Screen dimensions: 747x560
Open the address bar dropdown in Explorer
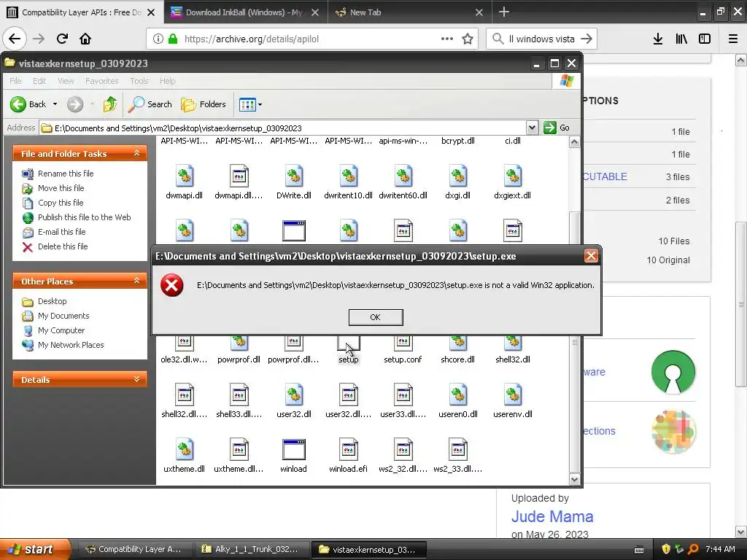532,128
